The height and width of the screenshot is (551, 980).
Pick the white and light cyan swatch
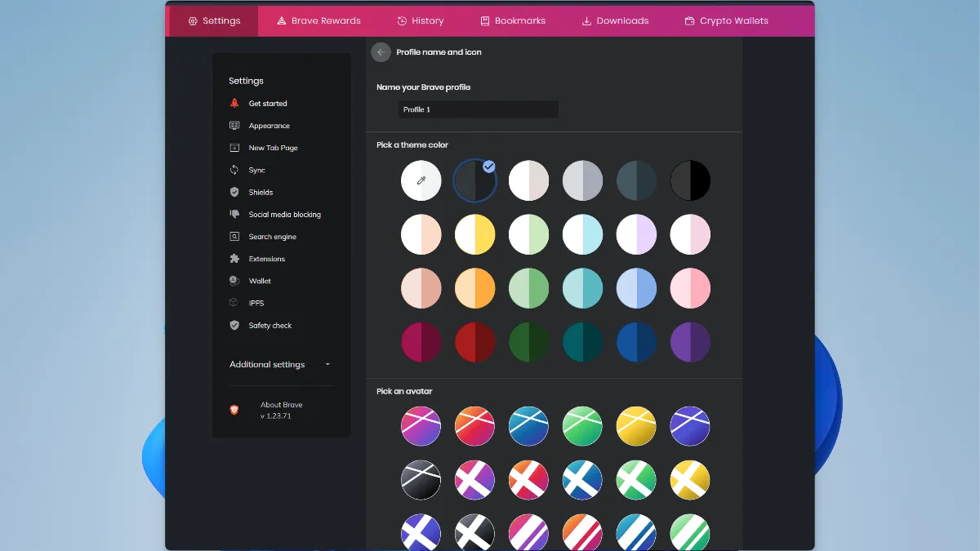click(583, 234)
